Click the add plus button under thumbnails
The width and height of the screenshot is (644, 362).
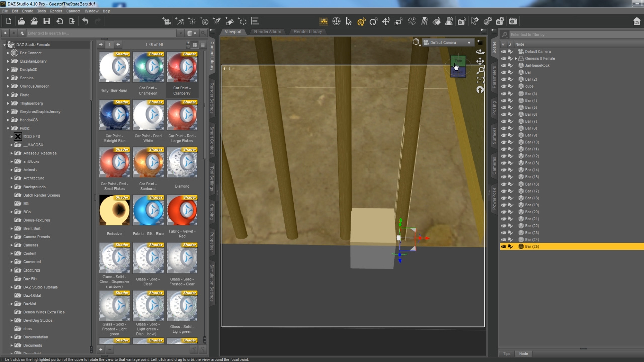101,349
